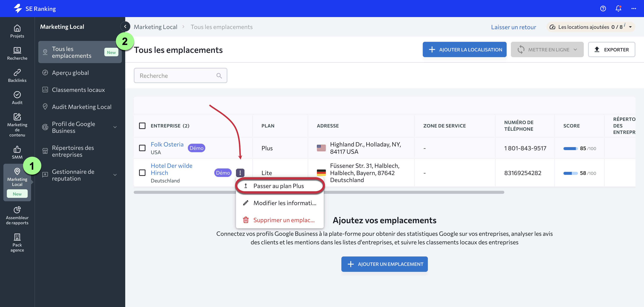This screenshot has width=644, height=307.
Task: Open the Audit section icon
Action: click(x=17, y=98)
